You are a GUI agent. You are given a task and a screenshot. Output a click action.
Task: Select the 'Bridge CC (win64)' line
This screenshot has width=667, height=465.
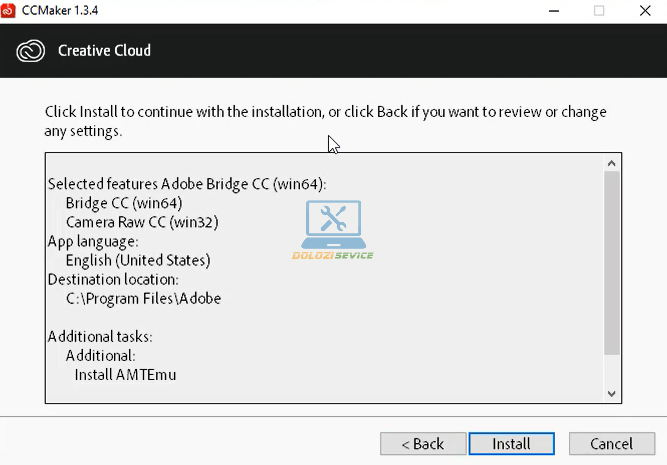click(124, 203)
